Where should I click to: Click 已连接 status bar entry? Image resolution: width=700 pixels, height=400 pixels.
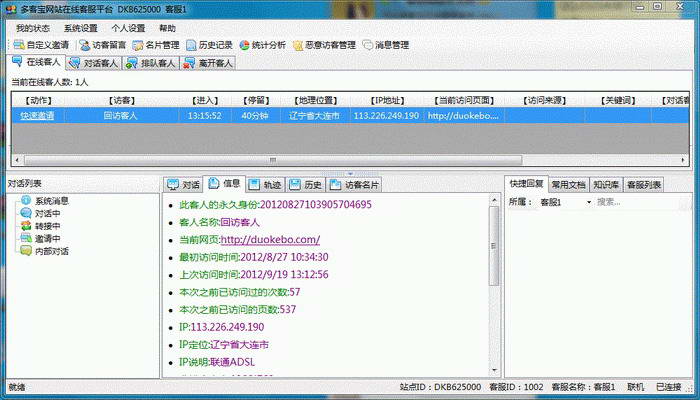[669, 387]
